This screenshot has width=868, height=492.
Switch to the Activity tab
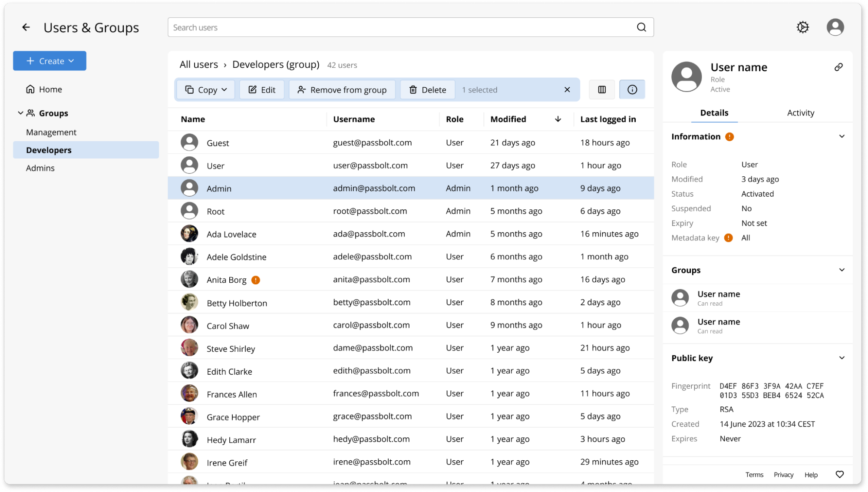[x=800, y=113]
